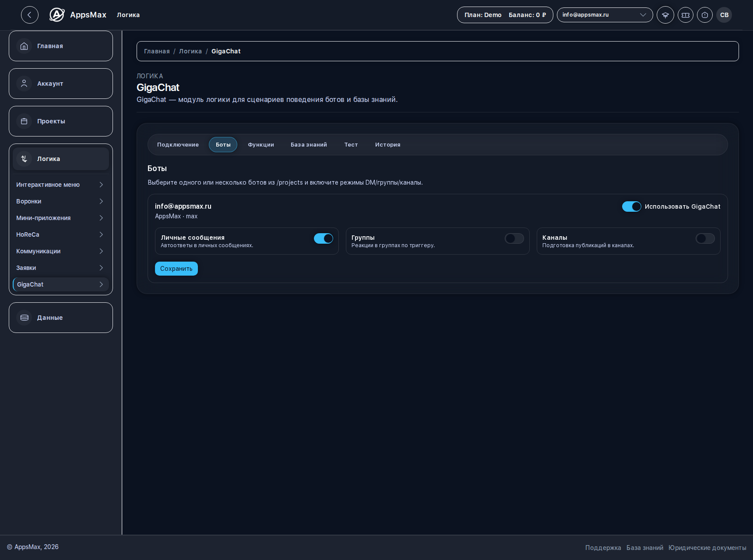Enable the Каналы toggle
Image resolution: width=753 pixels, height=560 pixels.
tap(705, 238)
